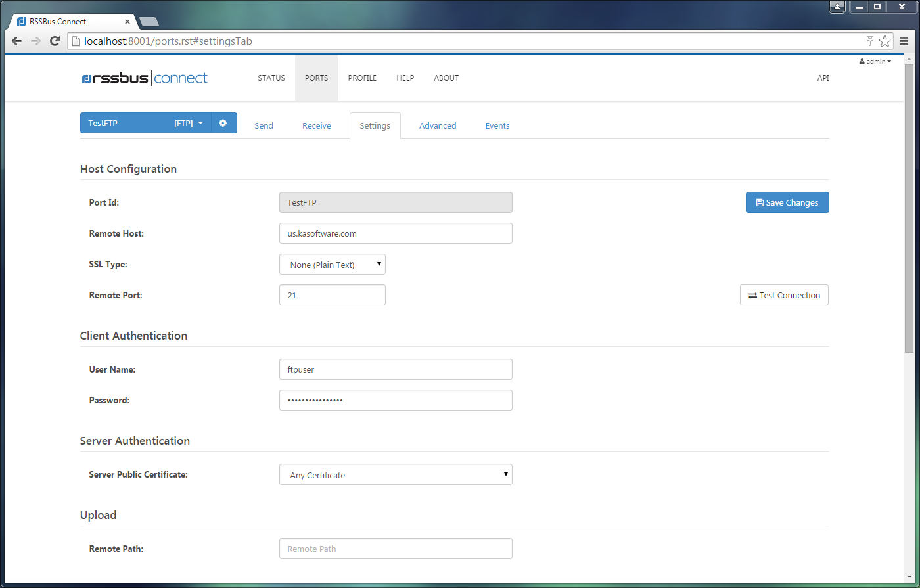Click the gear icon beside TestFTP
920x588 pixels.
click(223, 123)
